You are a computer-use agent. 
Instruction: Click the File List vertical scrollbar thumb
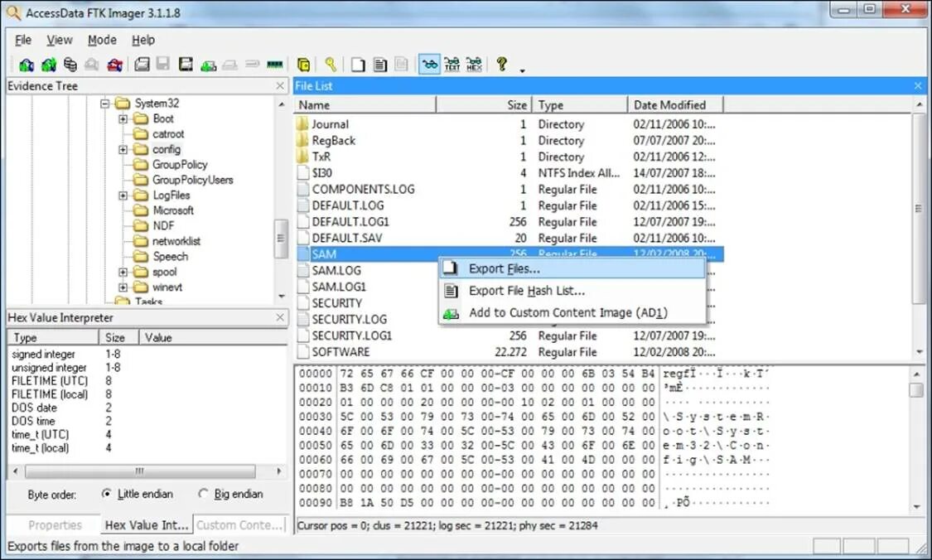coord(919,208)
